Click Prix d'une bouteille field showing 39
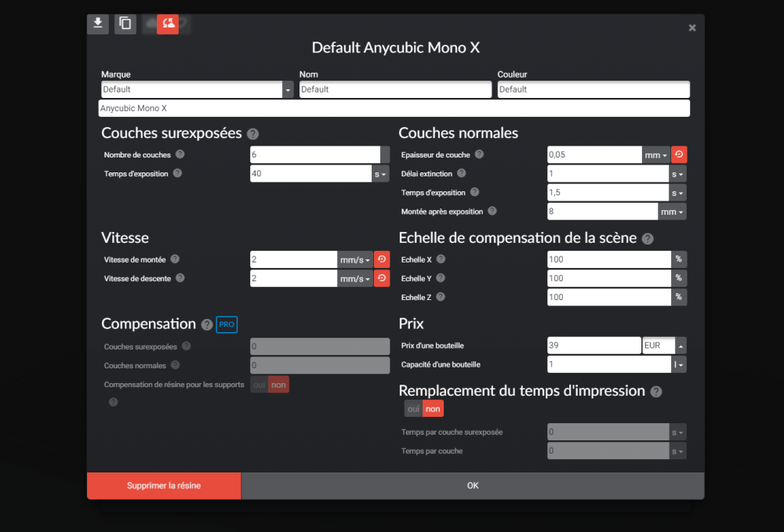The height and width of the screenshot is (532, 784). coord(594,346)
